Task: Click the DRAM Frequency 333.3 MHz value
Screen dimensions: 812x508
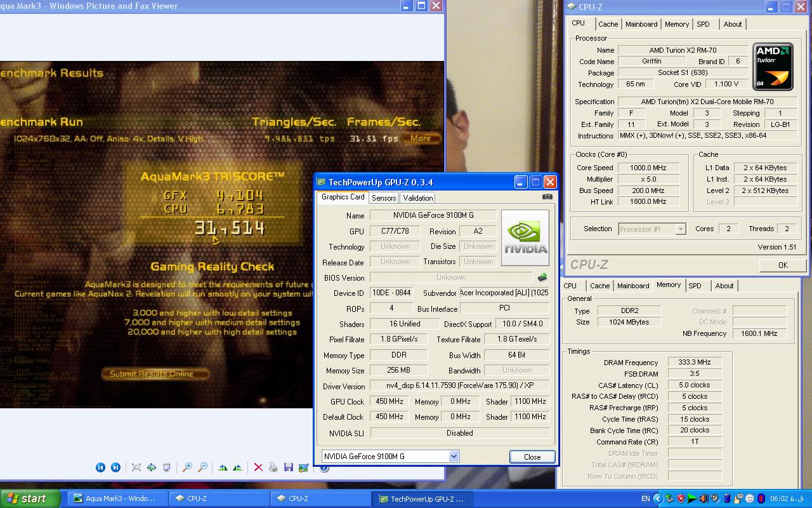Action: tap(695, 362)
